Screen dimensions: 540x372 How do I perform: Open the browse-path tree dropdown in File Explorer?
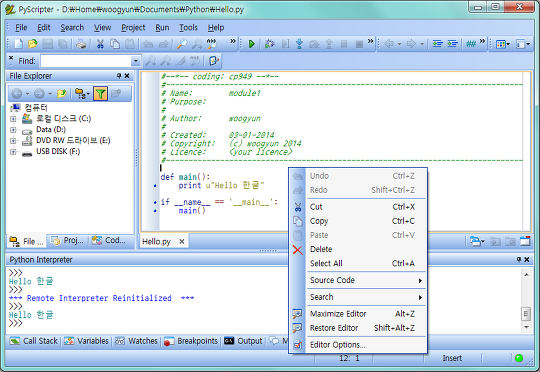[82, 94]
